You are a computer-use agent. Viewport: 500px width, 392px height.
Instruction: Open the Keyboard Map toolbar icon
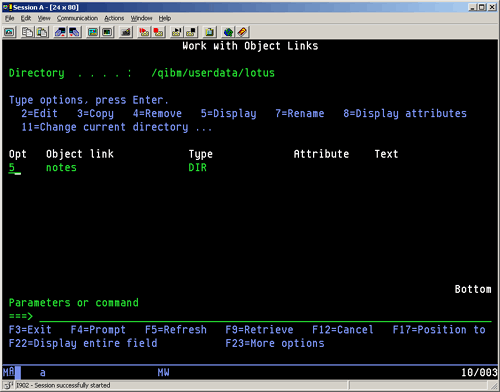pyautogui.click(x=126, y=32)
